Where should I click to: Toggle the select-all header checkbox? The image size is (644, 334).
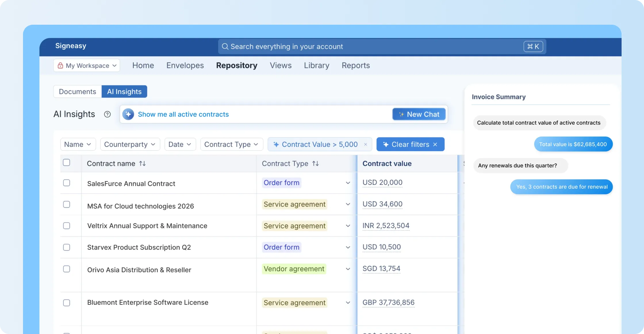point(66,162)
